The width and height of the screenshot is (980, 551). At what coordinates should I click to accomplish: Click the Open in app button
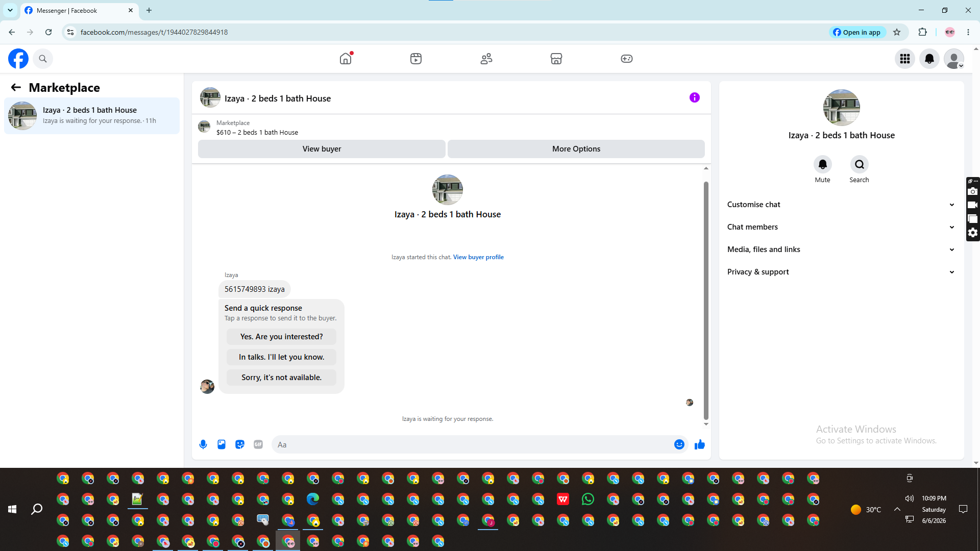(x=857, y=32)
